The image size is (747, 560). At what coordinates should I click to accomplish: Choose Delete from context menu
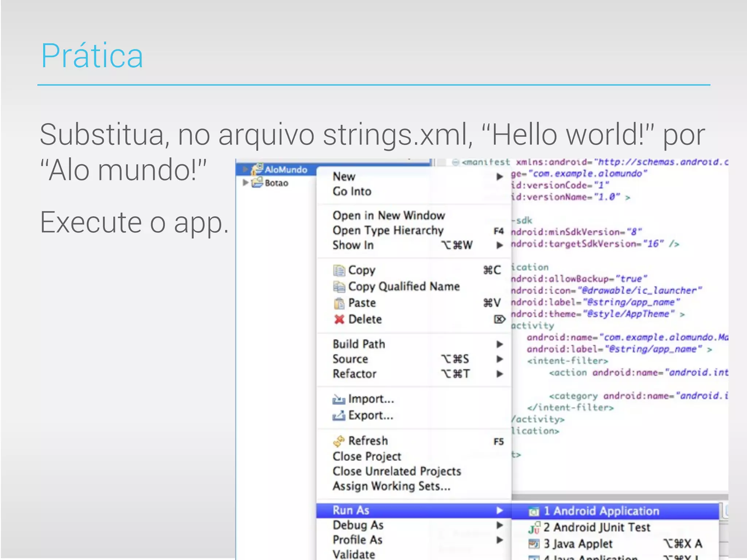point(414,319)
